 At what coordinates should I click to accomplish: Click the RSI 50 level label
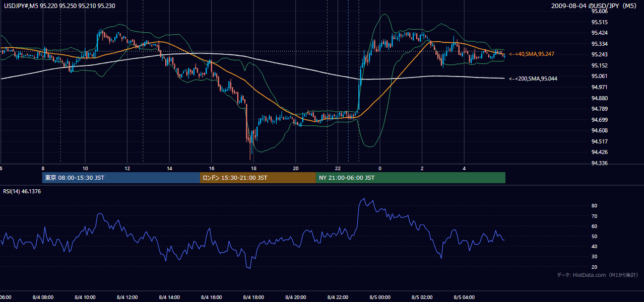click(x=595, y=236)
